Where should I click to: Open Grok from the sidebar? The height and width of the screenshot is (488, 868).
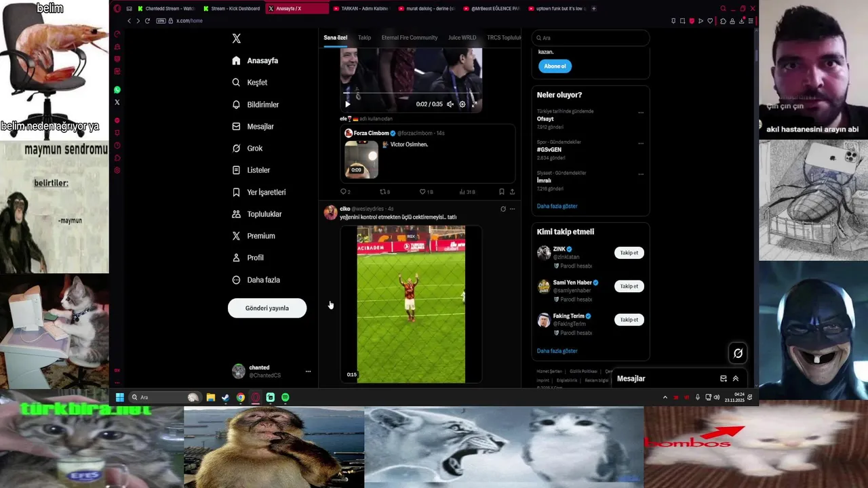coord(247,148)
